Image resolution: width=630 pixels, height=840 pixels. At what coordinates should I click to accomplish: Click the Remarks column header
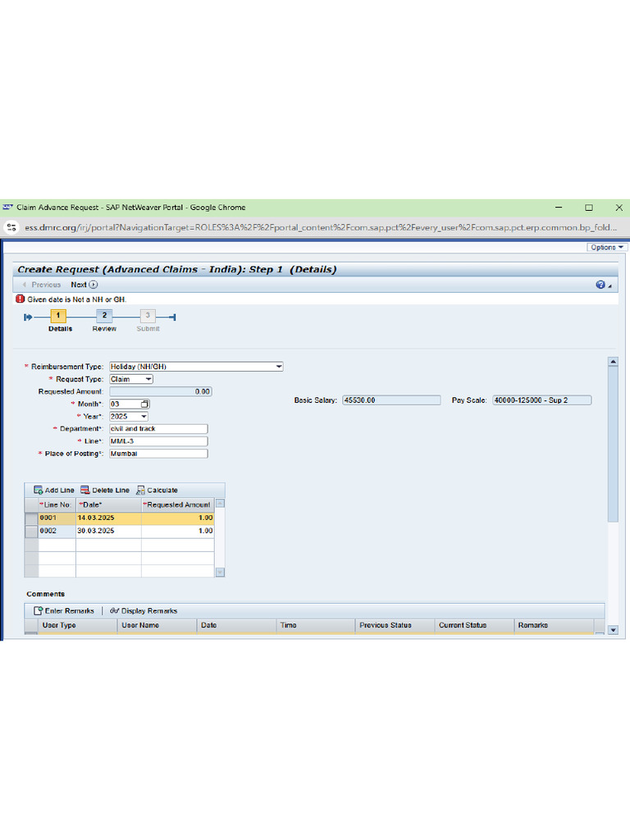(554, 625)
